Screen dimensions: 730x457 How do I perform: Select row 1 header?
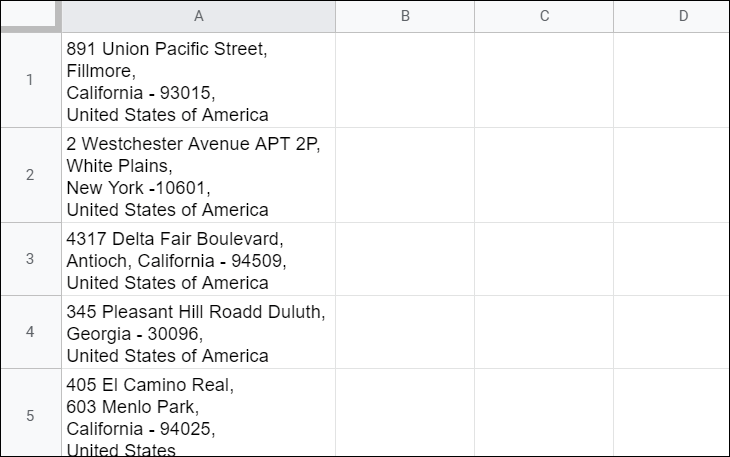[x=31, y=80]
